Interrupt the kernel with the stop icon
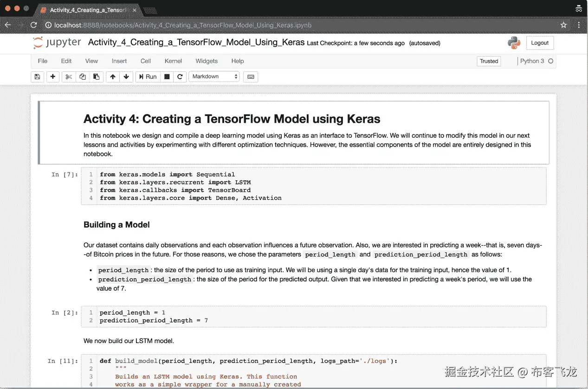Screen dimensions: 588x389 (167, 77)
